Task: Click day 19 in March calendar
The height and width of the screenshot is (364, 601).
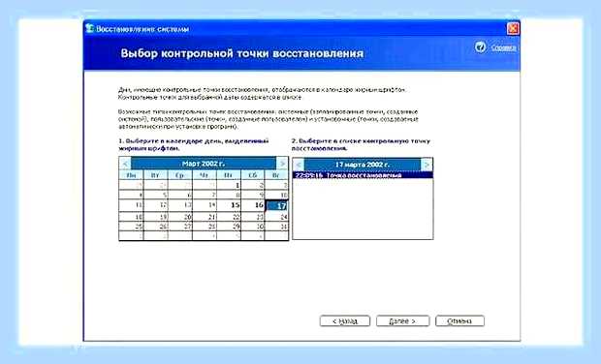Action: [156, 217]
